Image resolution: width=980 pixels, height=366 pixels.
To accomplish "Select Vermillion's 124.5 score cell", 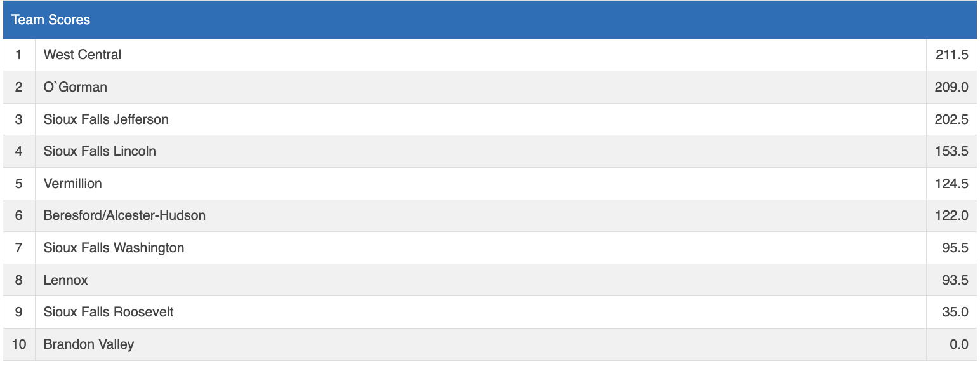I will (x=951, y=184).
